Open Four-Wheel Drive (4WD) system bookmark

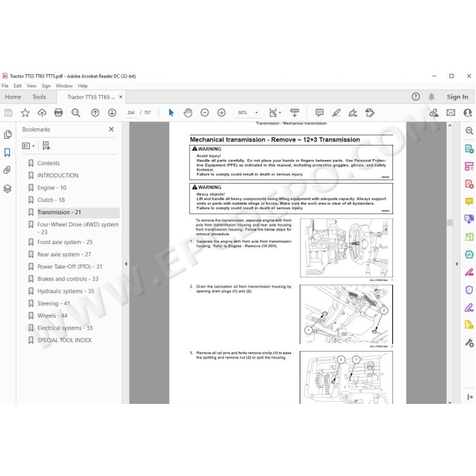pos(78,228)
